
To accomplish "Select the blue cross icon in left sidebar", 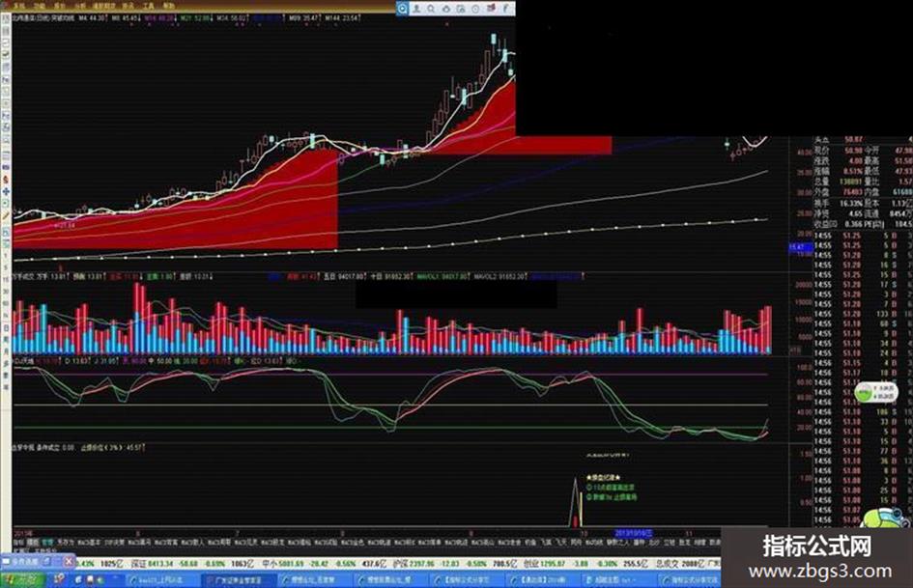I will pyautogui.click(x=6, y=191).
